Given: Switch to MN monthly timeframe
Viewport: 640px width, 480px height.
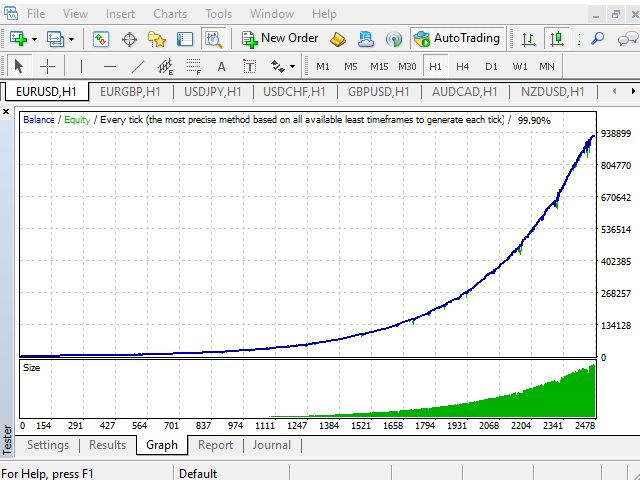Looking at the screenshot, I should coord(547,67).
